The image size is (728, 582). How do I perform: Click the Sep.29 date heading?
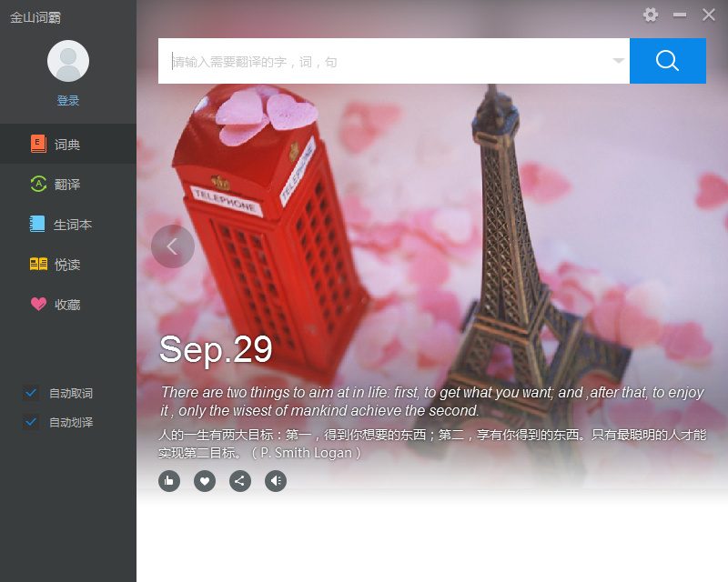click(x=216, y=350)
